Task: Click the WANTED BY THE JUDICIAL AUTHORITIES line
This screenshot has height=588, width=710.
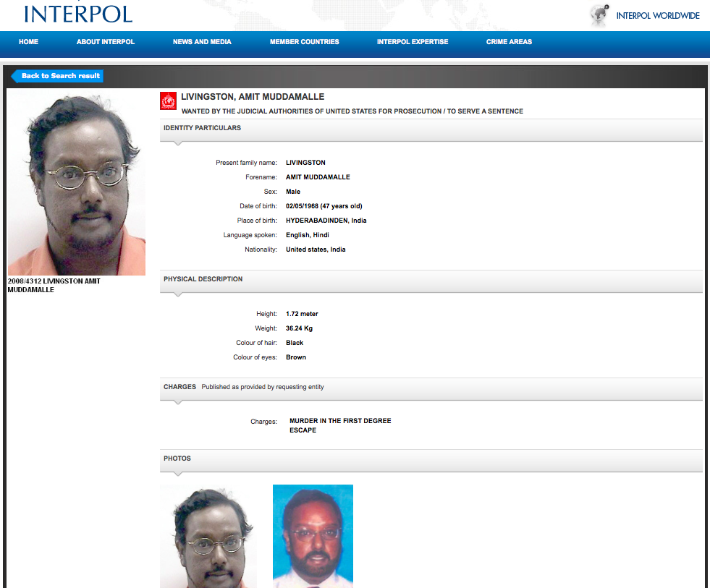Action: coord(352,111)
